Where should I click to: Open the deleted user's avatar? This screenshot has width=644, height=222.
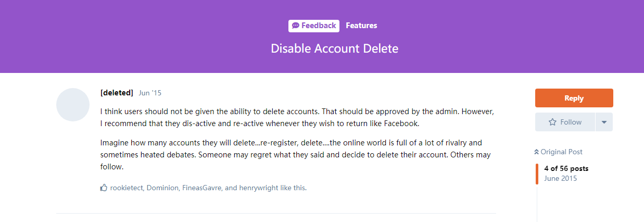pyautogui.click(x=73, y=105)
